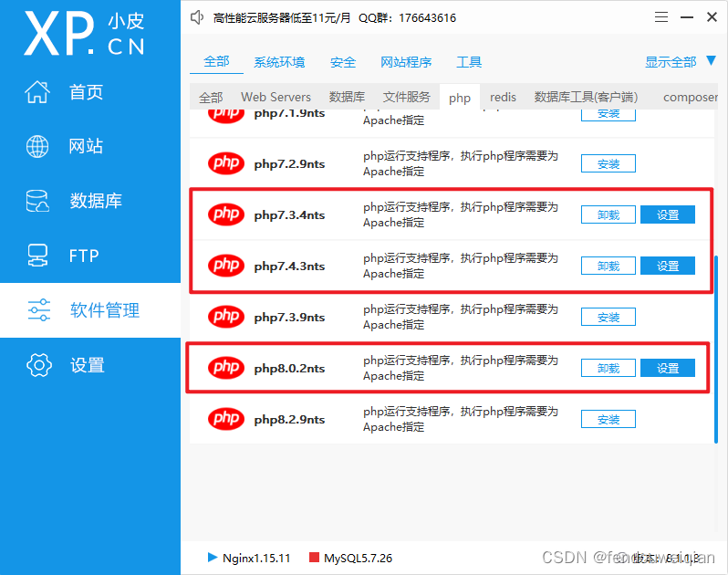Switch to the 安全 tab
Viewport: 728px width, 575px height.
(343, 62)
